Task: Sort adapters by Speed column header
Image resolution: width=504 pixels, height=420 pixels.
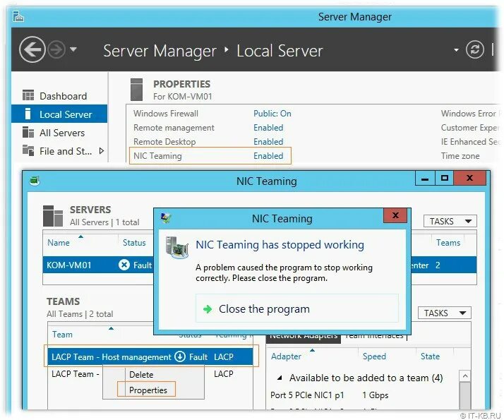Action: point(374,356)
